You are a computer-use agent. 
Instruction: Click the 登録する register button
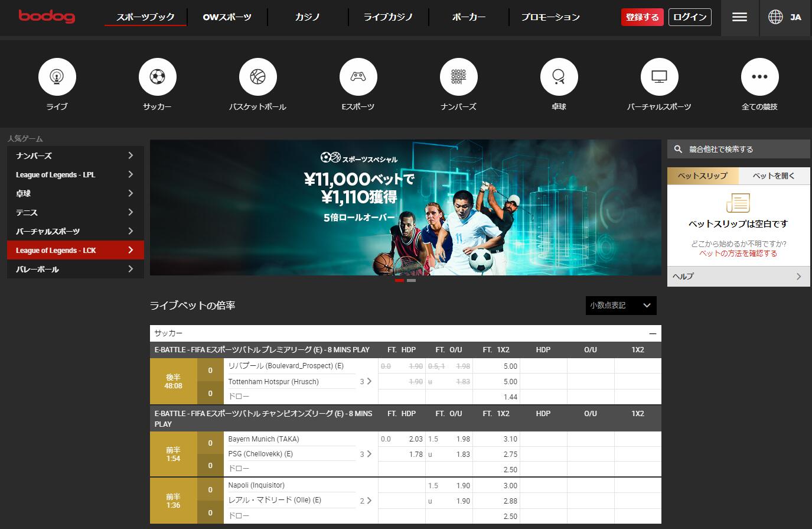click(x=643, y=17)
